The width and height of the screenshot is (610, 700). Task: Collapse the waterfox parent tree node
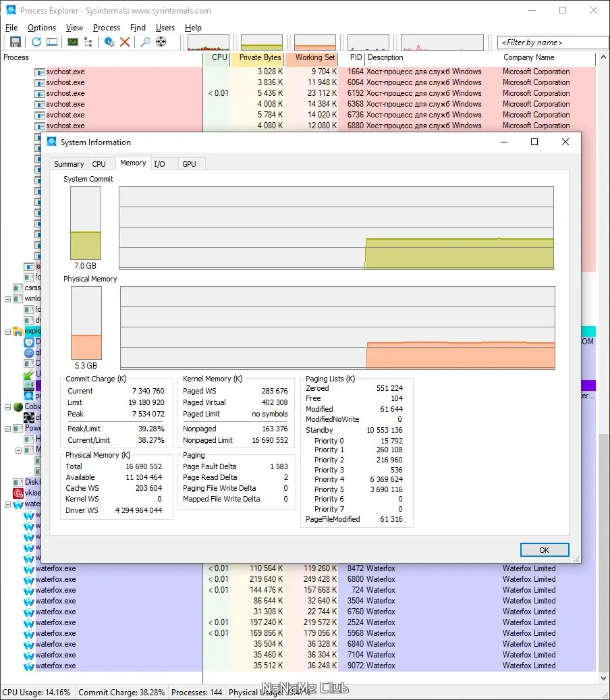click(7, 504)
